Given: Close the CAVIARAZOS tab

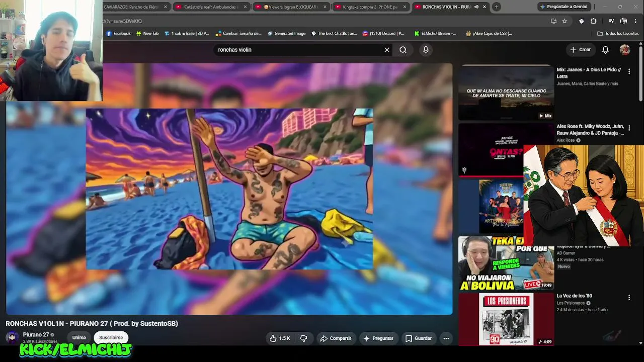Looking at the screenshot, I should (166, 7).
